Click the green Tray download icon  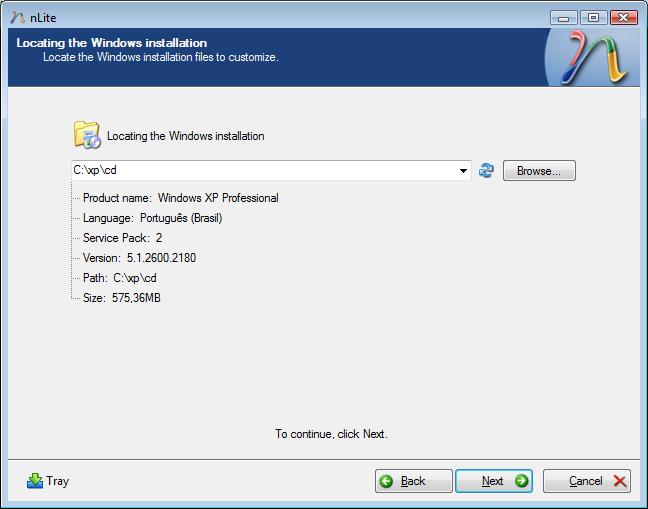[35, 481]
